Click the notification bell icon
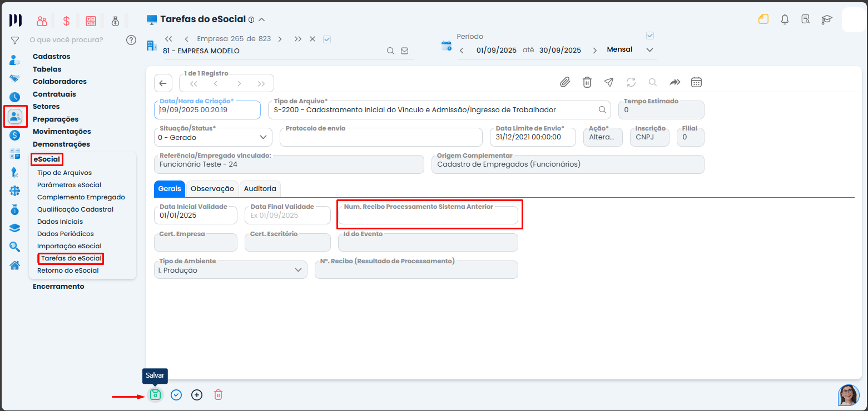The height and width of the screenshot is (411, 868). click(x=785, y=19)
